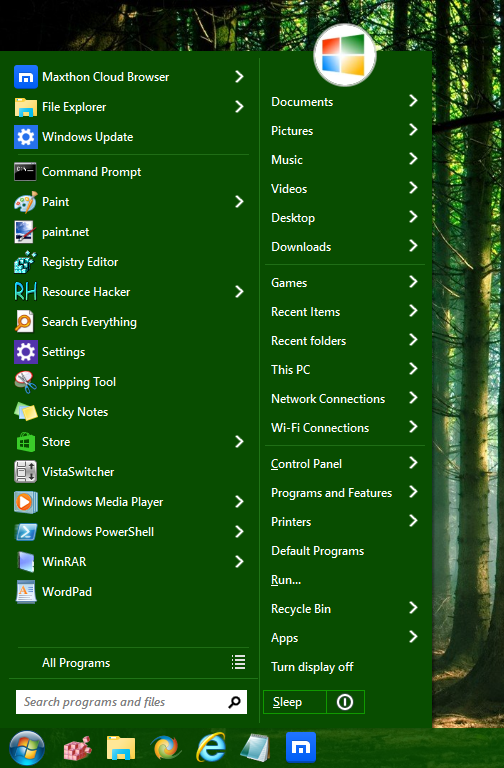This screenshot has height=768, width=504.
Task: Open the Music menu item
Action: point(345,159)
